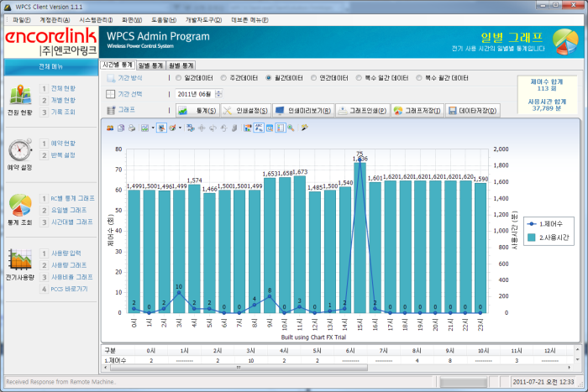588x392 pixels.
Task: Toggle the highlighted pointer selection icon
Action: coord(161,128)
